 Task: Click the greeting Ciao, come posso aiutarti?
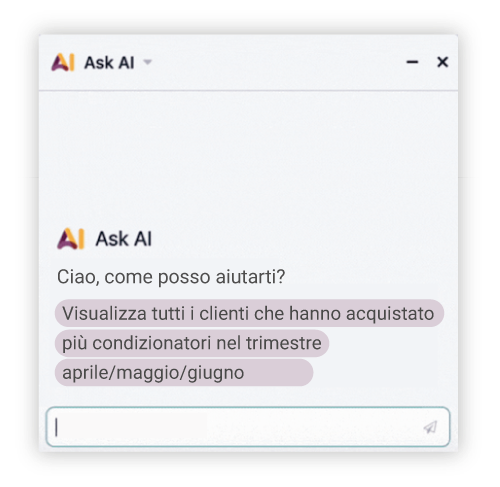(x=171, y=277)
